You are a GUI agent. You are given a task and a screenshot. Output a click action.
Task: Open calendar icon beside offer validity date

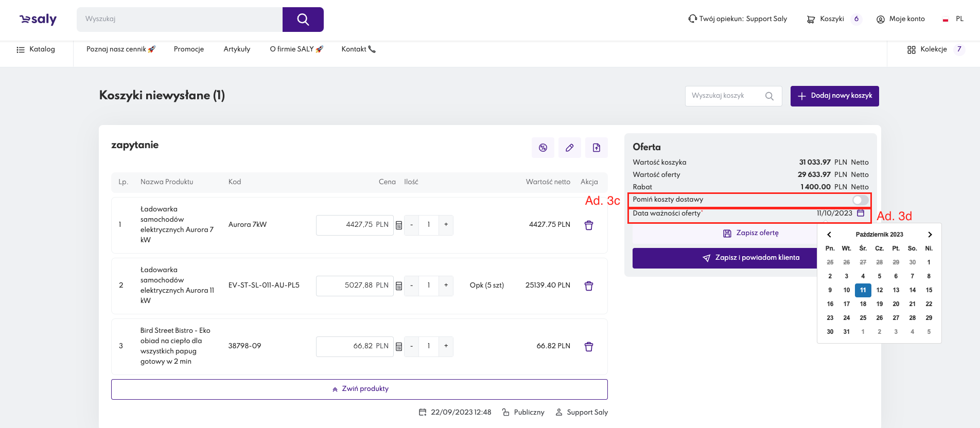tap(861, 213)
